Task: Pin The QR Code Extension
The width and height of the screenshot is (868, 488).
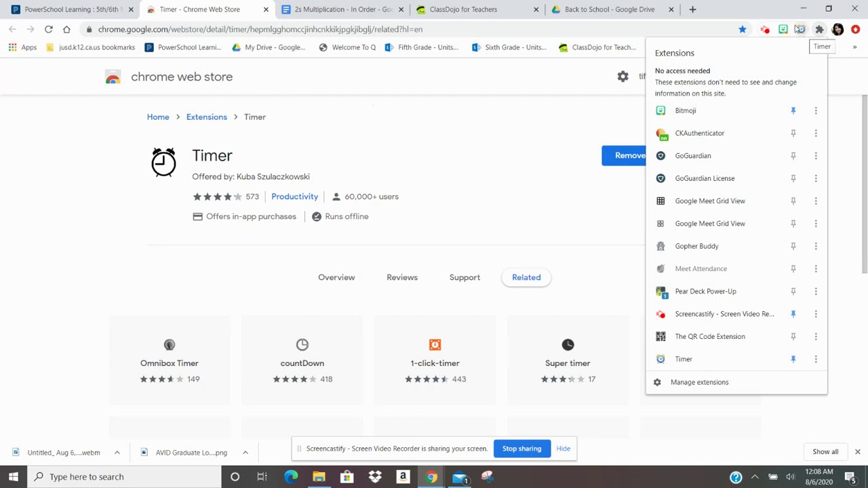Action: (793, 337)
